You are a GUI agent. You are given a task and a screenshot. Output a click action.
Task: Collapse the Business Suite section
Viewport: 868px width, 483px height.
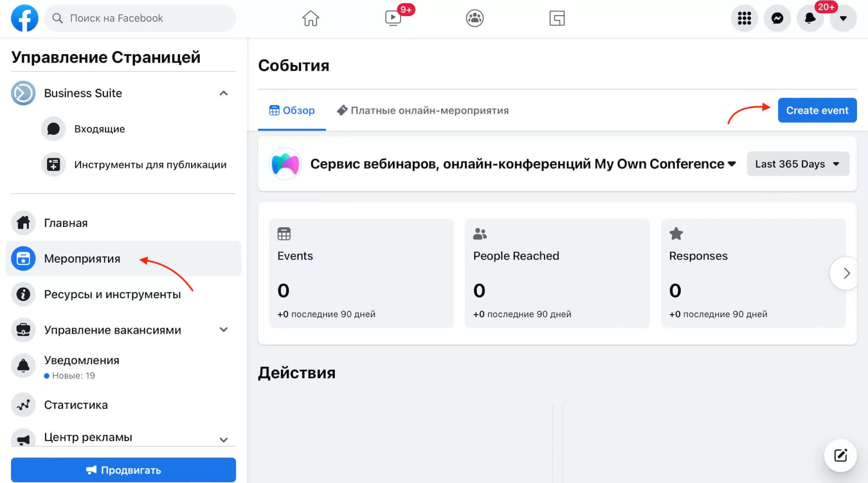(x=224, y=93)
